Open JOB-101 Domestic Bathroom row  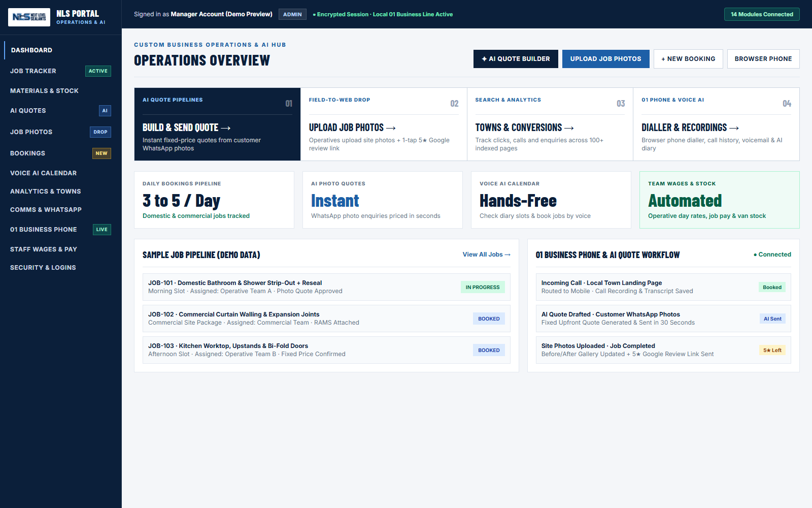coord(326,287)
